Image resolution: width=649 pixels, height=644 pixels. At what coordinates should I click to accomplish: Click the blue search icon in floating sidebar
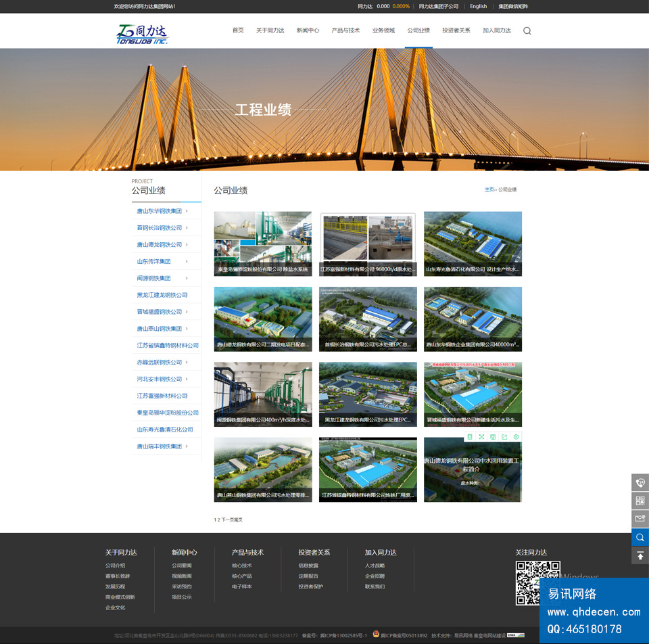(640, 537)
